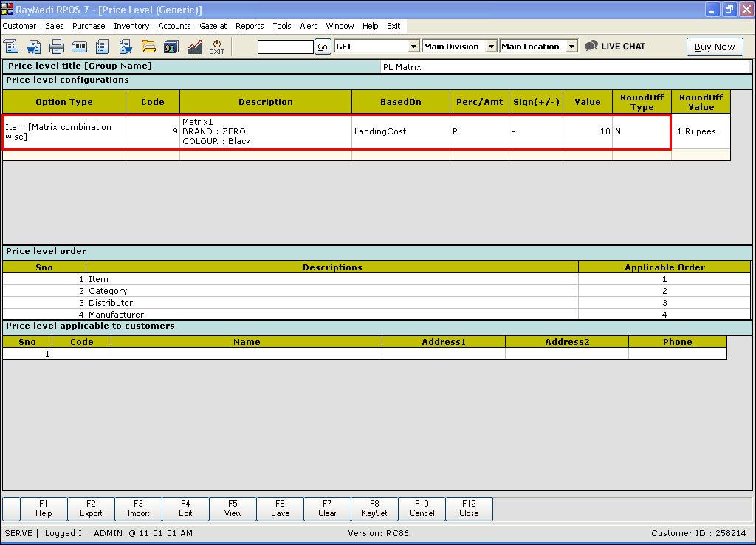Open the Reports menu

click(250, 26)
